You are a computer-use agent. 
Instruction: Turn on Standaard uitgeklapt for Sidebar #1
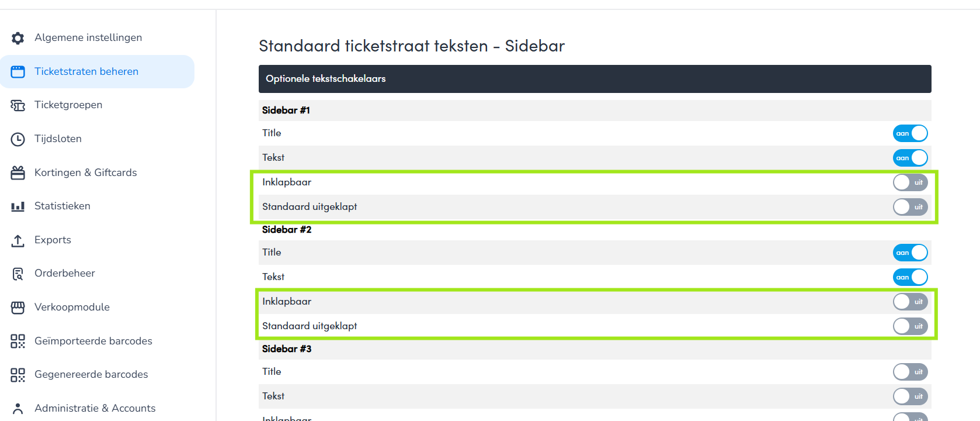coord(910,207)
